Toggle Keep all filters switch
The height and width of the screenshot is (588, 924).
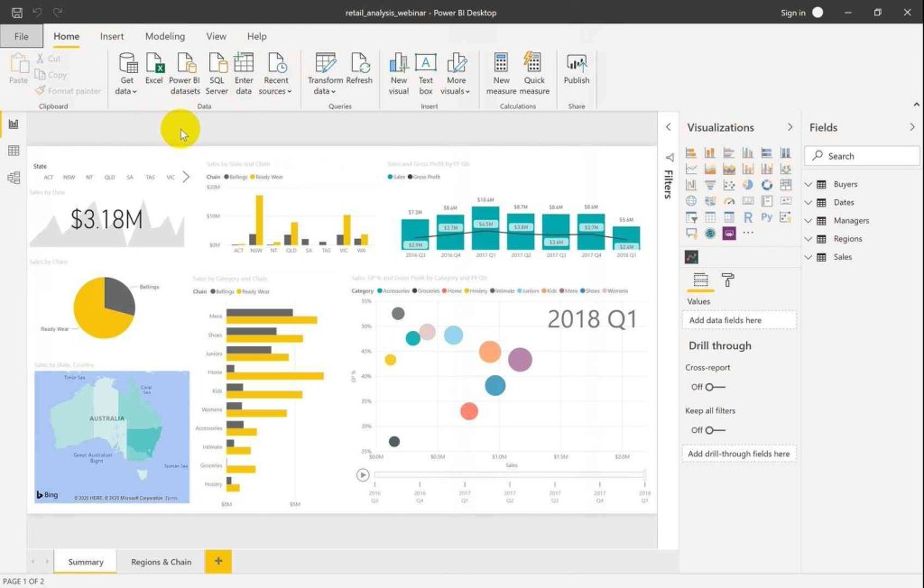pyautogui.click(x=715, y=430)
